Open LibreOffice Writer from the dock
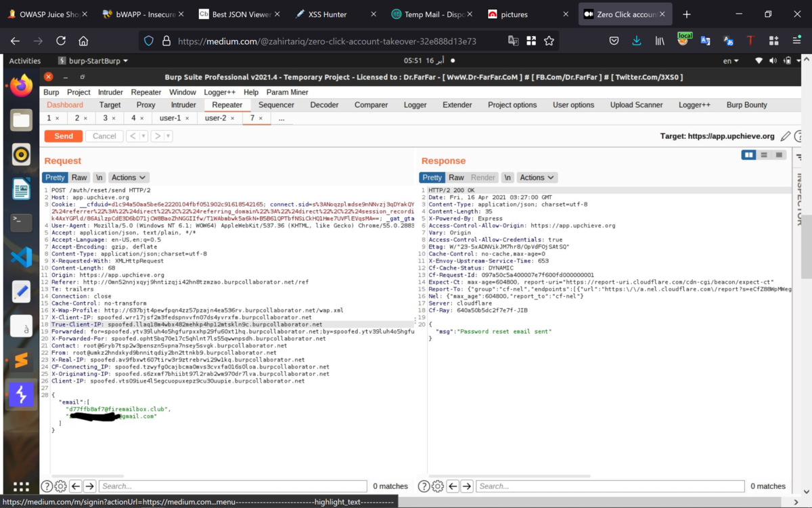This screenshot has height=508, width=812. (21, 189)
